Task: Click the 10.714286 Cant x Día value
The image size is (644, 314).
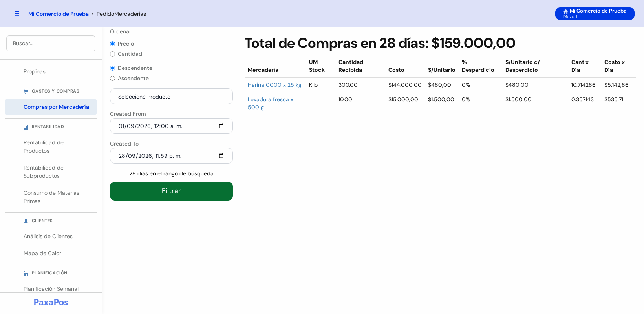Action: (584, 85)
